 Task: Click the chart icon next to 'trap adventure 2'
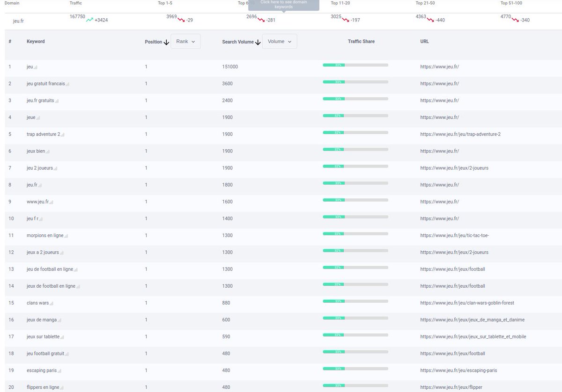[63, 135]
